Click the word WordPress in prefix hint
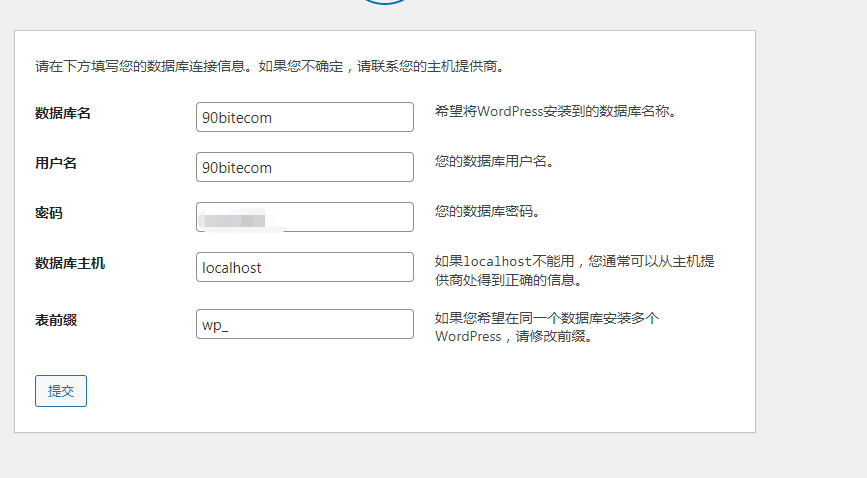 tap(468, 337)
